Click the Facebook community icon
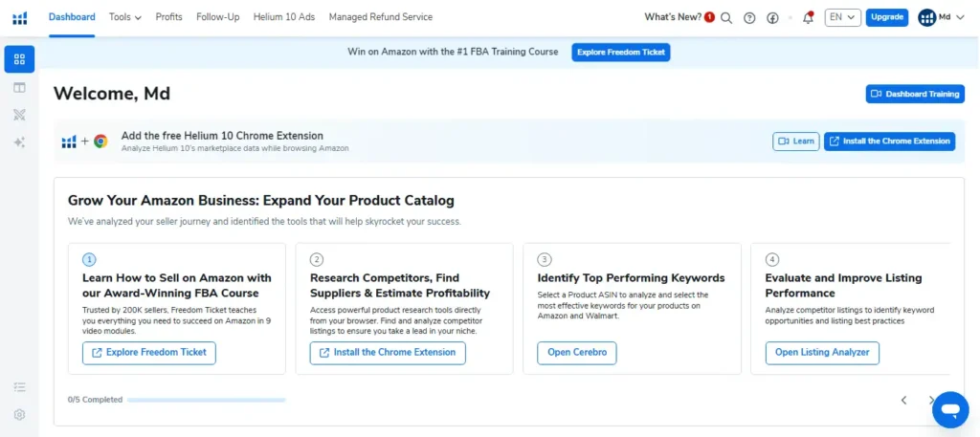The image size is (980, 437). click(772, 18)
